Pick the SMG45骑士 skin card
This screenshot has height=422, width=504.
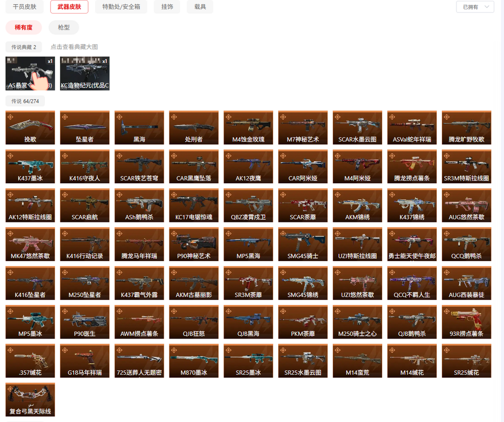tap(303, 244)
